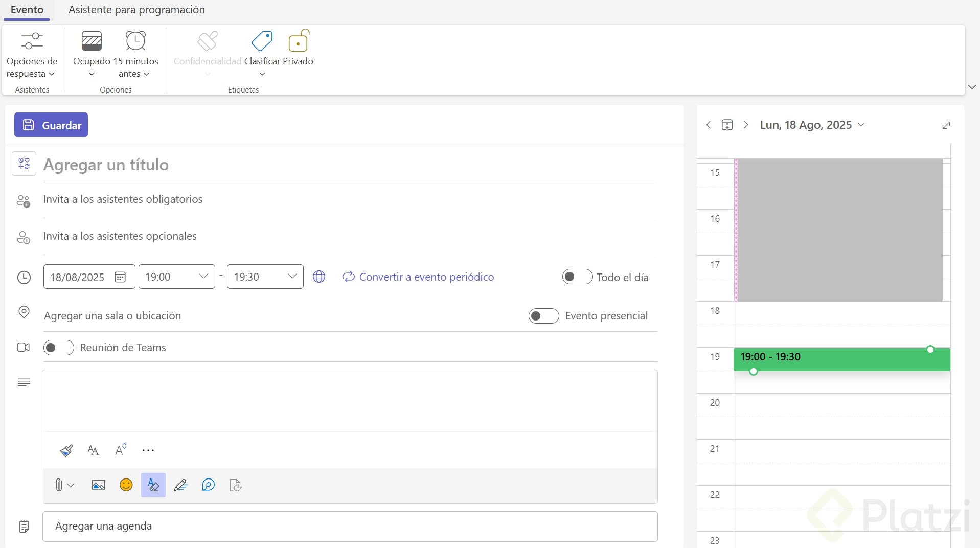980x548 pixels.
Task: Open the 15 minutos antes reminder dropdown
Action: click(x=135, y=55)
